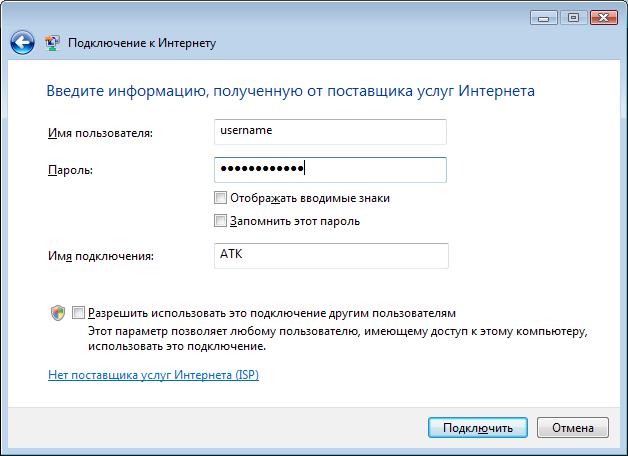
Task: Click the blue back arrow button
Action: [x=22, y=42]
